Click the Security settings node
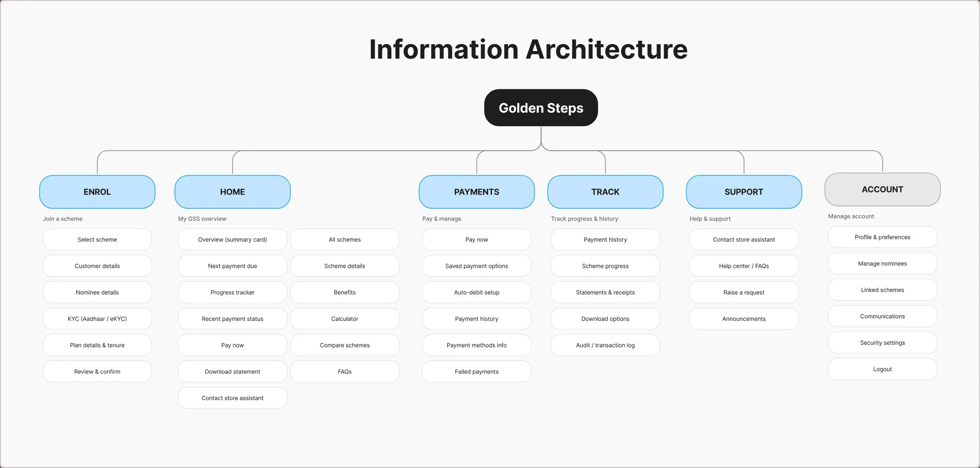Screen dimensions: 980x468 (x=882, y=343)
